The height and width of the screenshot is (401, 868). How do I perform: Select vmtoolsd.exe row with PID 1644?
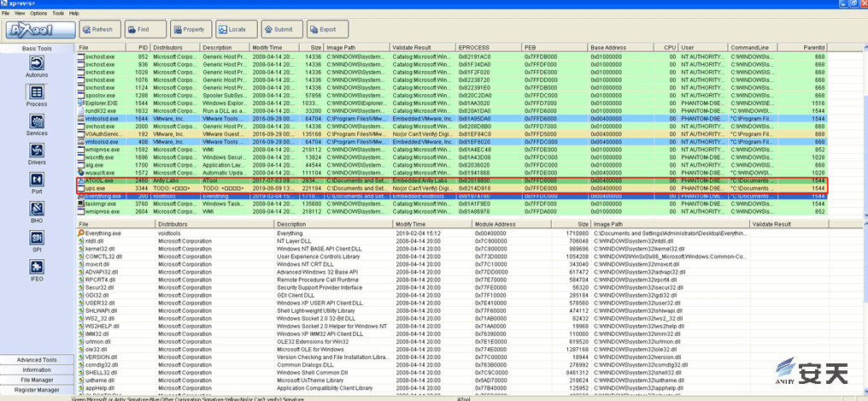[452, 119]
